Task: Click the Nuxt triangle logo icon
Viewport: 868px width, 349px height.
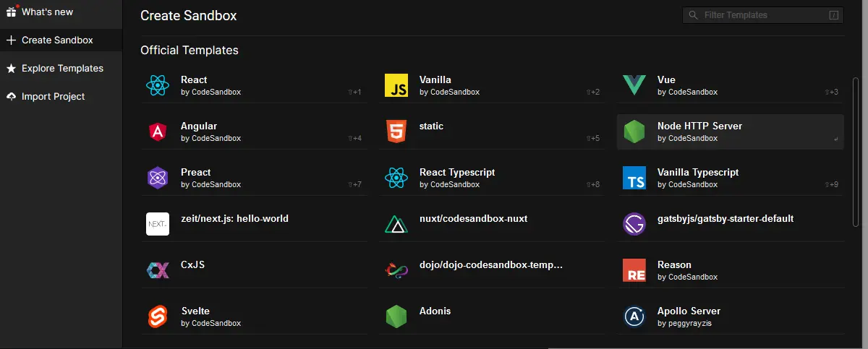Action: coord(396,224)
